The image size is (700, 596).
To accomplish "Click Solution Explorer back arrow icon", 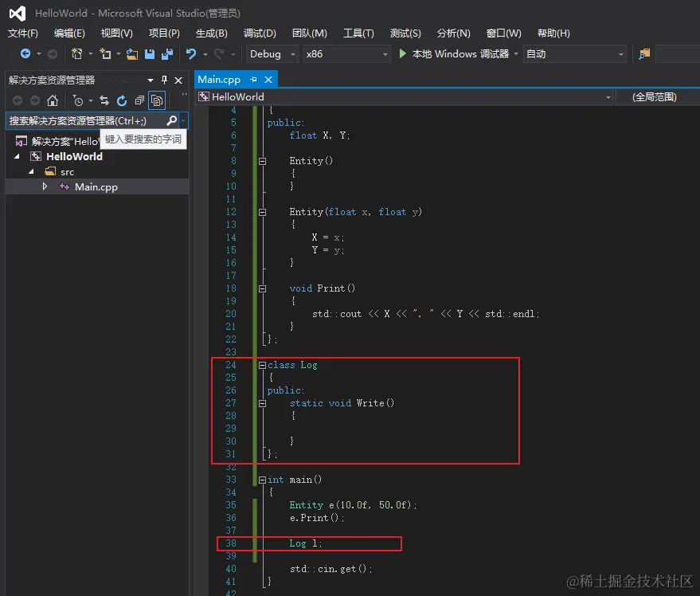I will [18, 100].
